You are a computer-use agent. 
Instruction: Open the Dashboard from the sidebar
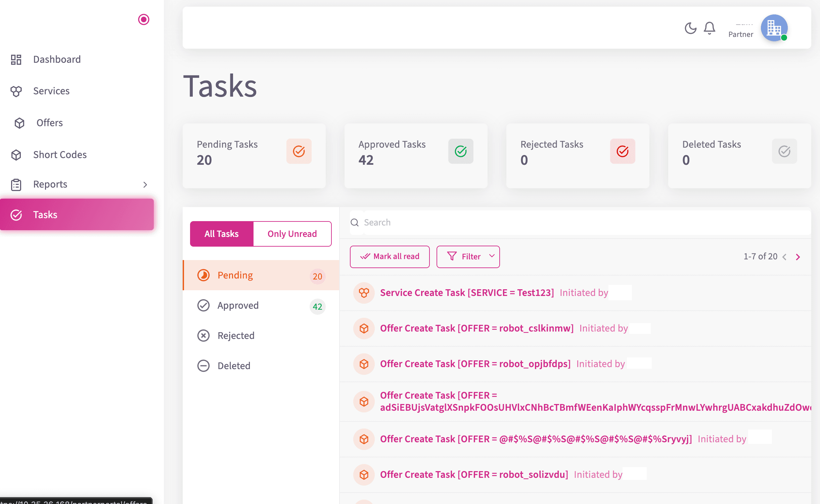(57, 59)
